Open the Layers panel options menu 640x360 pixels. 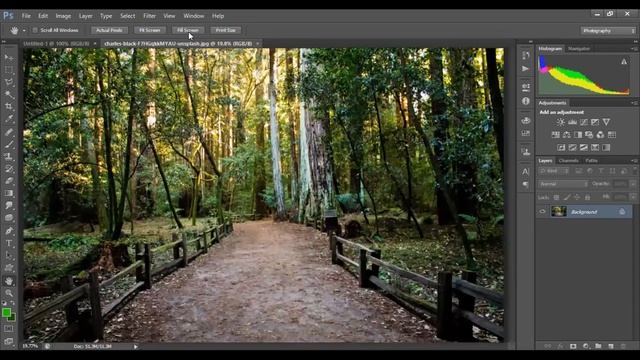pos(634,161)
